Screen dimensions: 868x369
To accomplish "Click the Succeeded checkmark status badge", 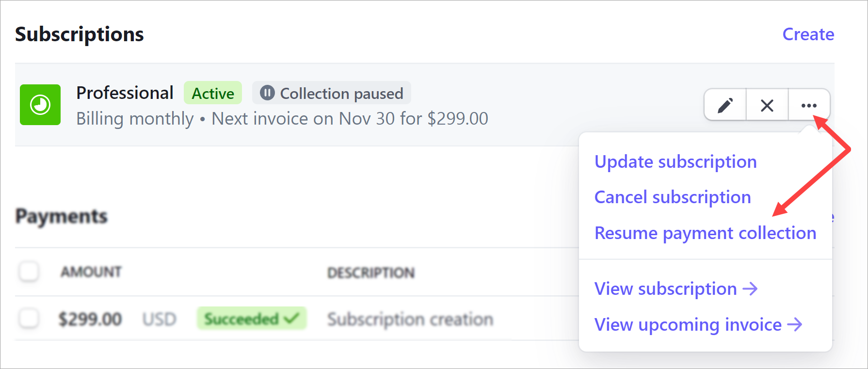I will [252, 319].
